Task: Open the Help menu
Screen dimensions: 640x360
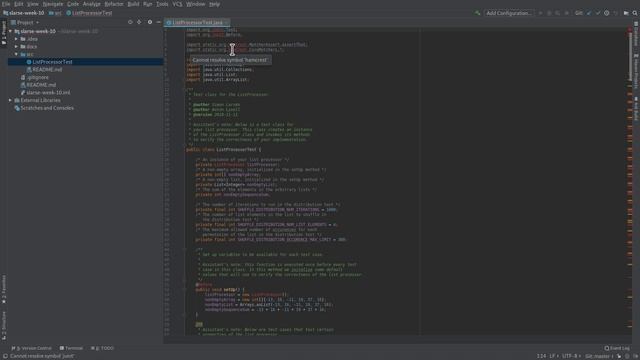Action: click(215, 4)
